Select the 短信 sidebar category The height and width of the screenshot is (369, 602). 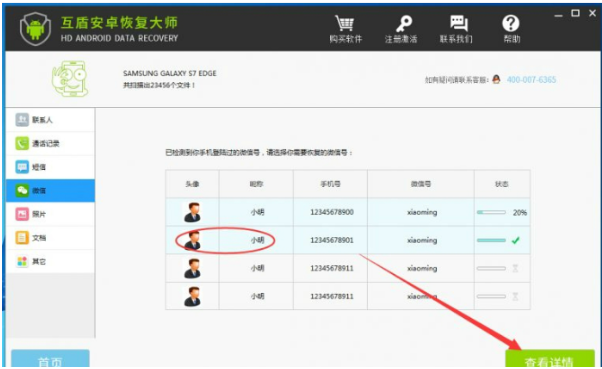50,167
